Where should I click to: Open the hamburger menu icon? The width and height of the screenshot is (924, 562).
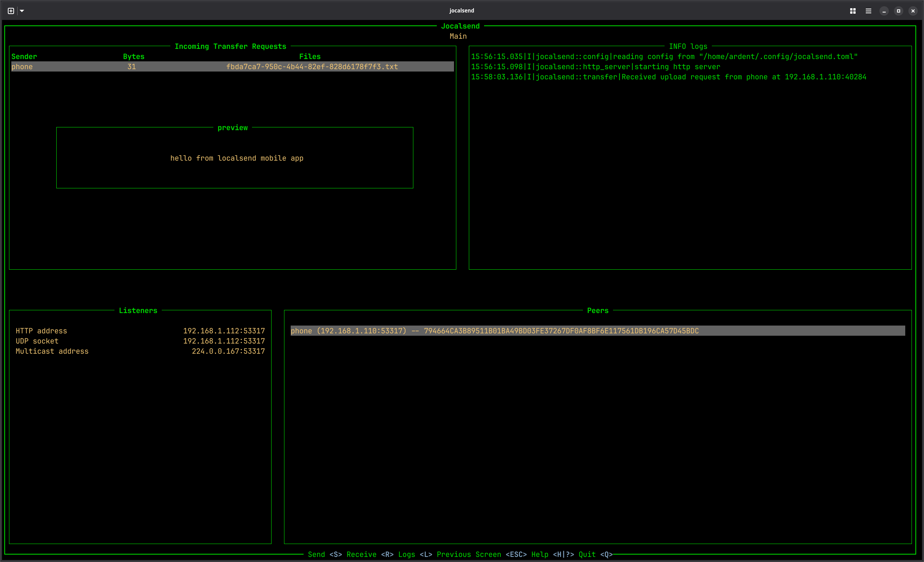point(868,11)
